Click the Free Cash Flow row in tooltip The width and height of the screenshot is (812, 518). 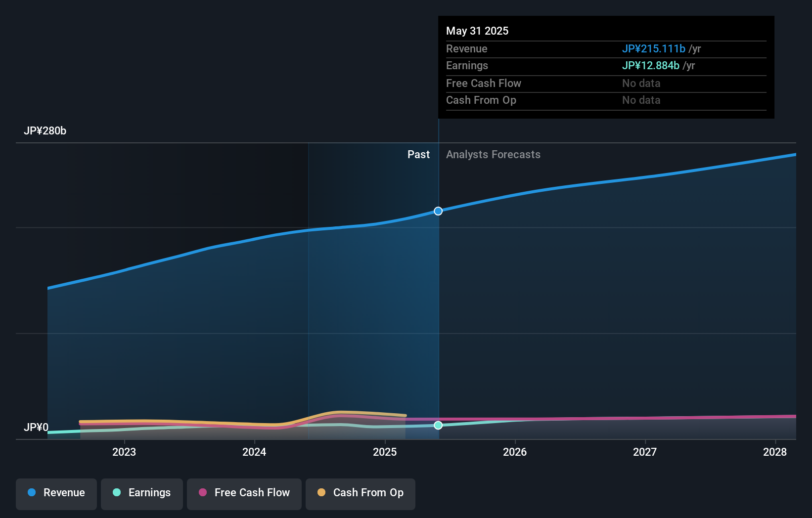pos(606,84)
